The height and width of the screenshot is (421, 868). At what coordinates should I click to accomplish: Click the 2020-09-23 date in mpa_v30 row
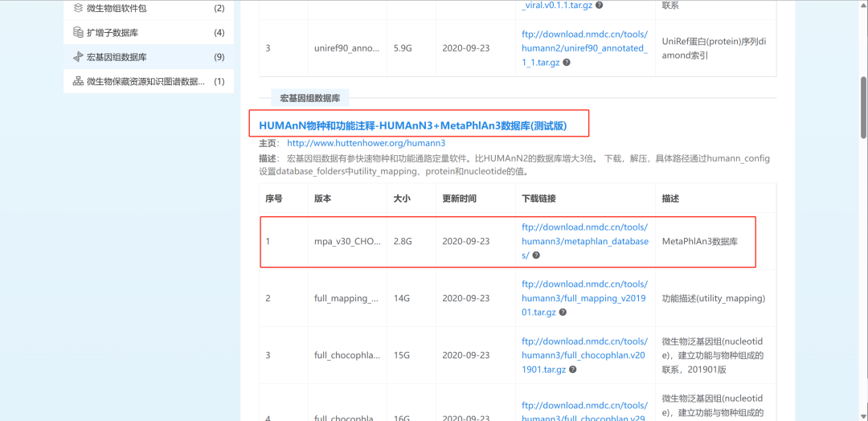tap(466, 241)
